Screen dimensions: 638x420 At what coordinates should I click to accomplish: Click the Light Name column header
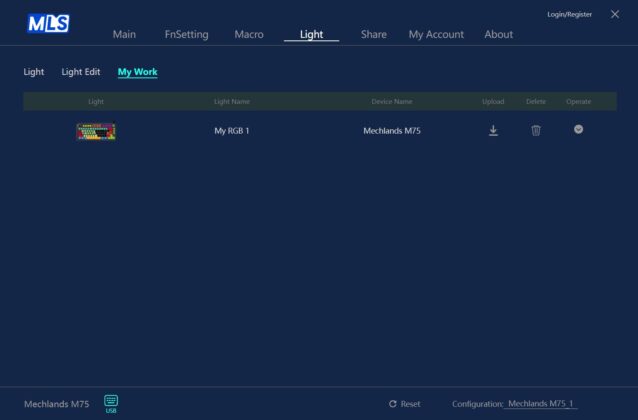click(x=232, y=101)
